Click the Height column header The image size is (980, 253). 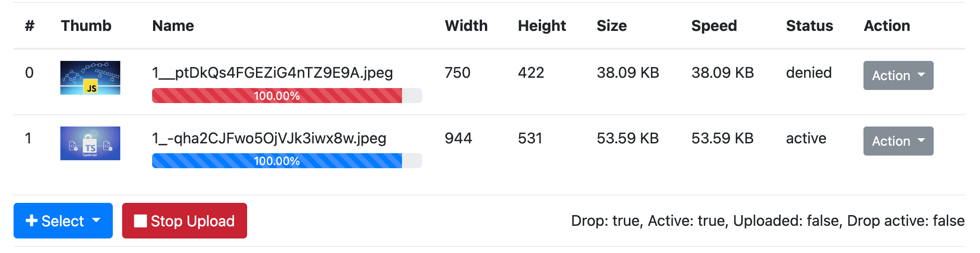pos(541,26)
